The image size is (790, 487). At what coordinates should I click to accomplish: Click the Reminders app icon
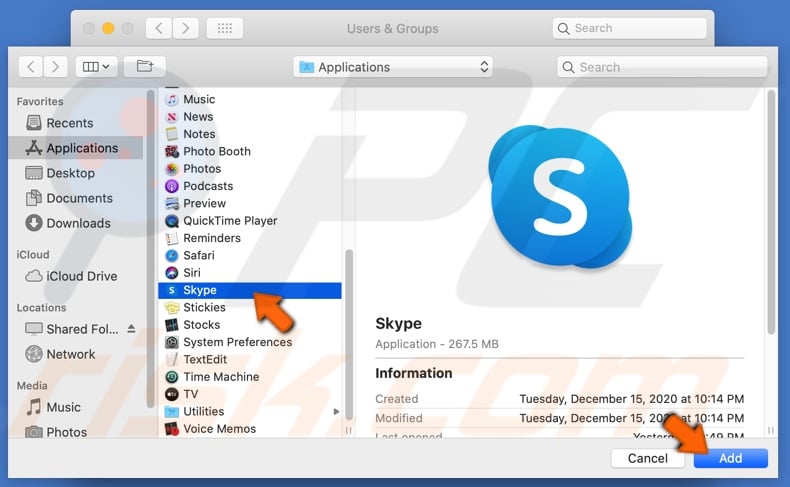tap(172, 238)
